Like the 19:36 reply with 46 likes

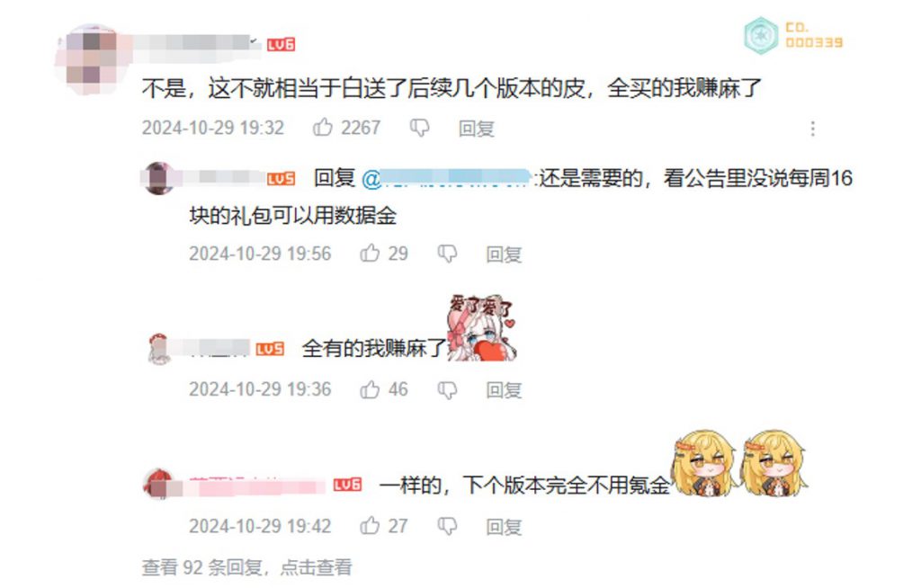tap(370, 389)
